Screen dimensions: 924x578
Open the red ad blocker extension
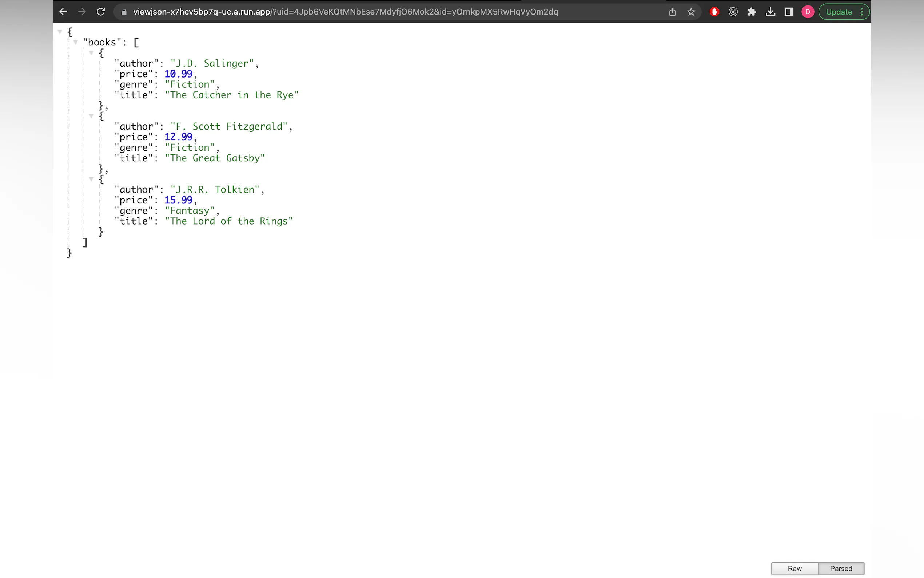point(714,12)
